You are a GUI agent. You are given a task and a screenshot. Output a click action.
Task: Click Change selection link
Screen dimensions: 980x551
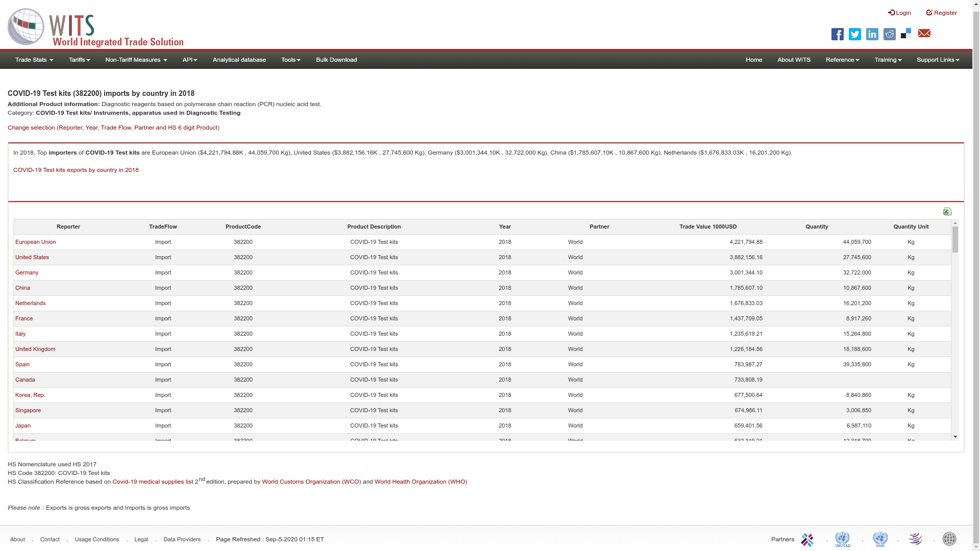[x=113, y=128]
